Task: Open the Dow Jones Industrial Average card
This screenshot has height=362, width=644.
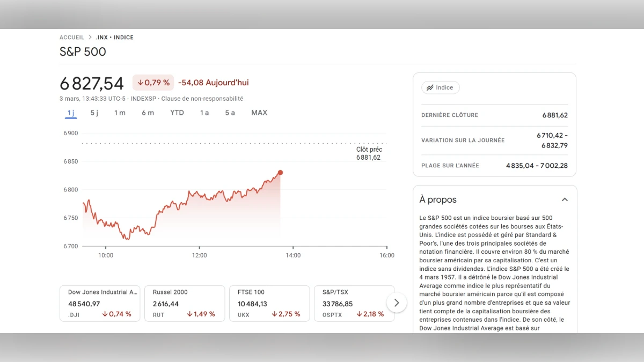Action: point(100,303)
